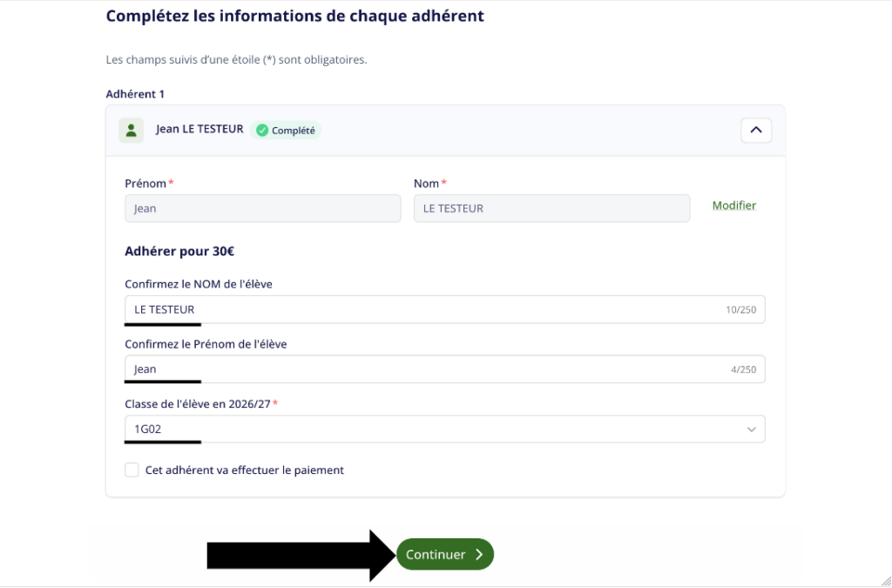Image resolution: width=892 pixels, height=588 pixels.
Task: Click the arrow icon inside Continuer
Action: (479, 554)
